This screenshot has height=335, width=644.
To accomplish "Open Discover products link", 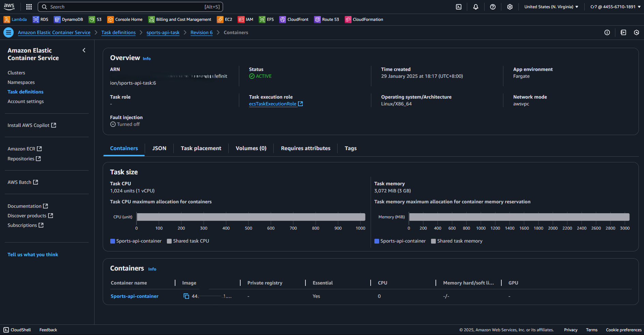I will (x=30, y=216).
